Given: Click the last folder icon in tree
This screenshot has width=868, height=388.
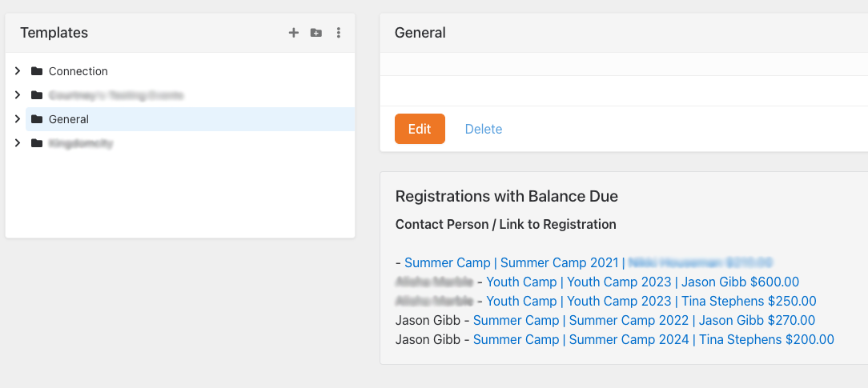Looking at the screenshot, I should point(37,143).
